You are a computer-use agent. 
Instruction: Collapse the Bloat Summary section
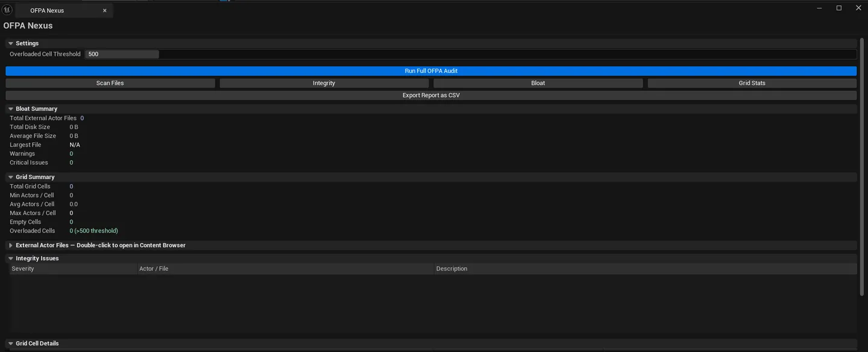click(11, 109)
